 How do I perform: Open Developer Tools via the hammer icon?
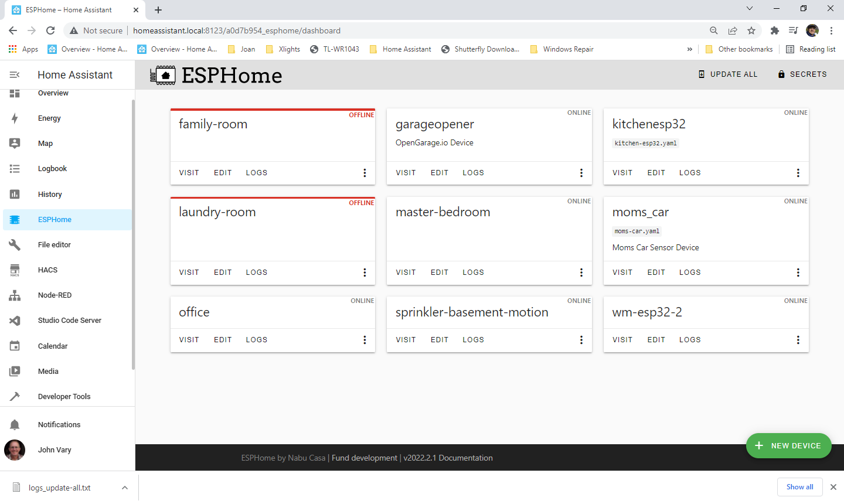15,396
